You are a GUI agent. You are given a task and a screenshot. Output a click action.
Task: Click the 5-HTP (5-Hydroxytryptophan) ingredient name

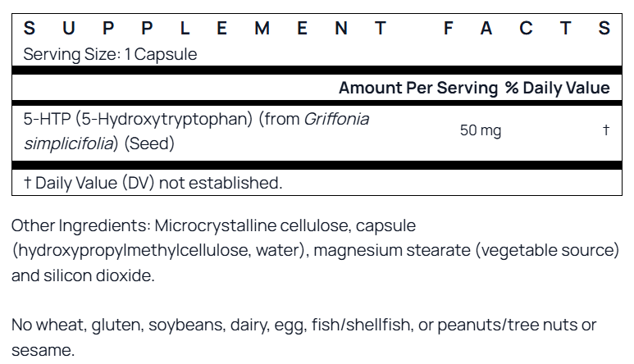138,119
